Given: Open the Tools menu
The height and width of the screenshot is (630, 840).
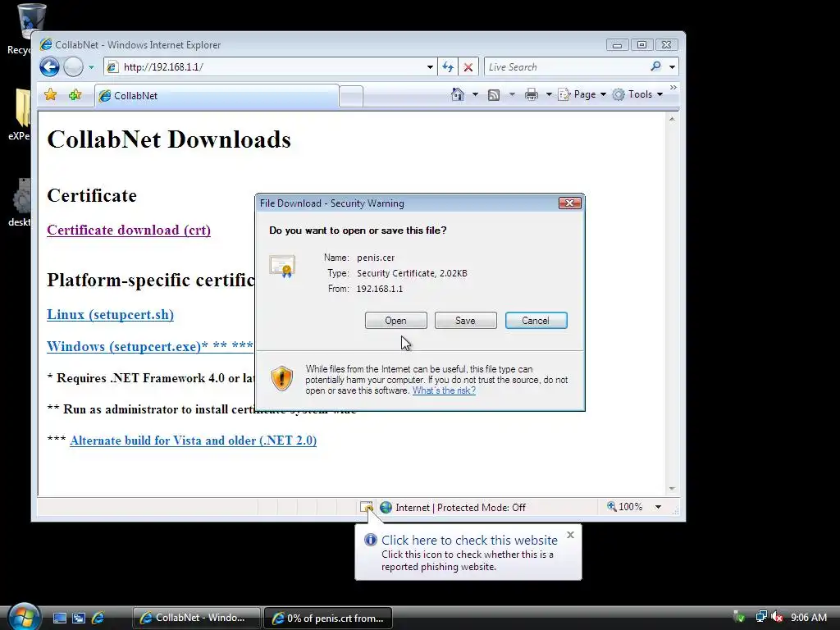Looking at the screenshot, I should [x=638, y=94].
